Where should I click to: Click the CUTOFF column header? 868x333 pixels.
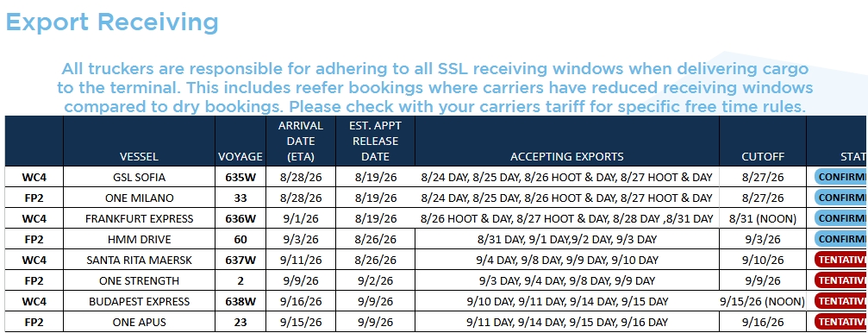click(x=763, y=157)
